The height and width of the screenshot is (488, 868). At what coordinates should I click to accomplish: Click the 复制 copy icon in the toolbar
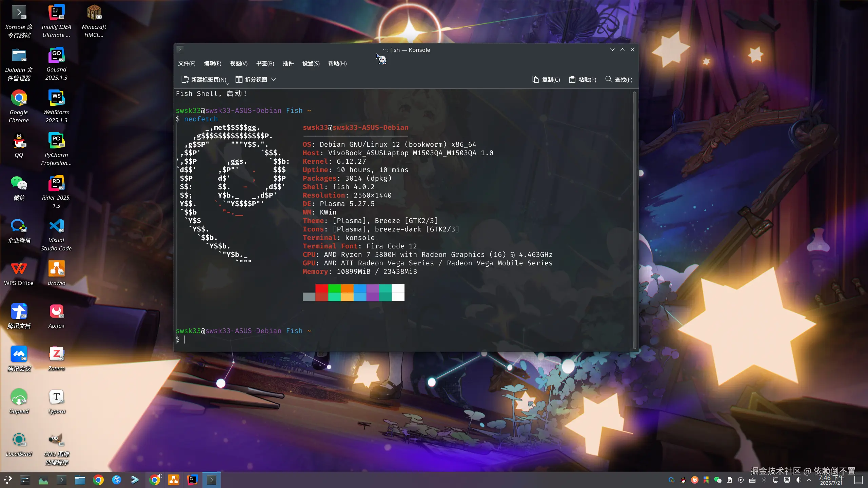(535, 79)
